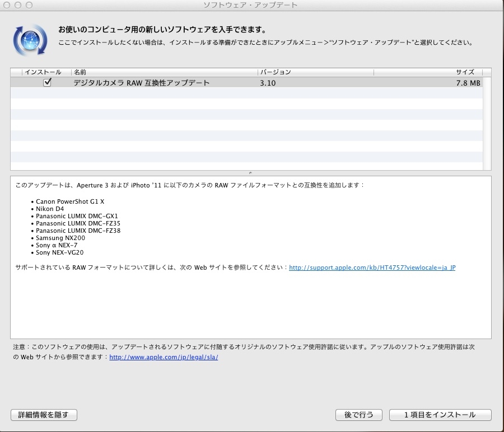Click the Samsung NX200 entry
504x432 pixels.
point(60,238)
